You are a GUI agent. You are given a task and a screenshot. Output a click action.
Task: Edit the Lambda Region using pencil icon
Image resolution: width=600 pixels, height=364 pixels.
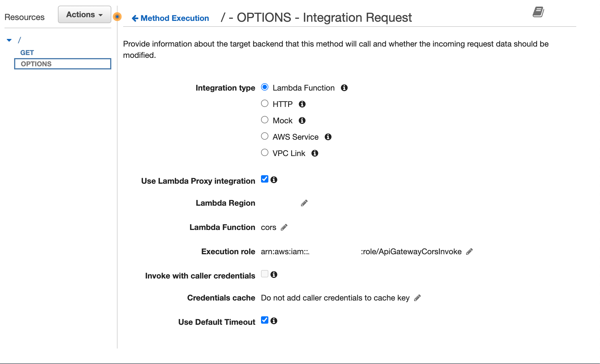point(304,203)
